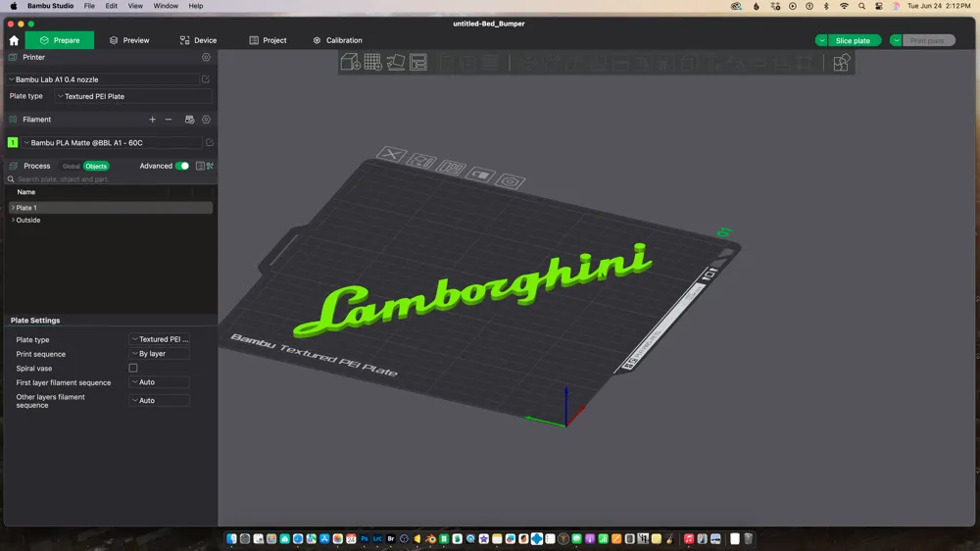The image size is (980, 551).
Task: Switch to the Preview tab
Action: 129,40
